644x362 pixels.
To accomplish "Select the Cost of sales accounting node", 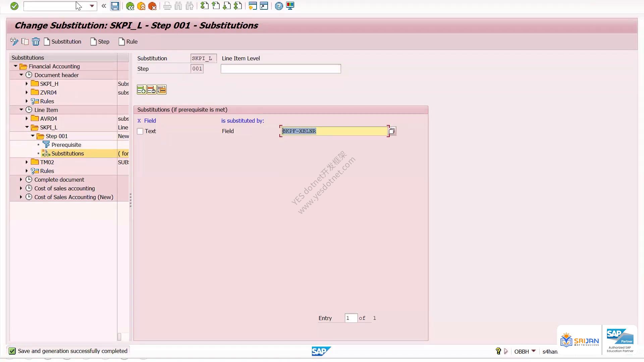I will point(64,188).
